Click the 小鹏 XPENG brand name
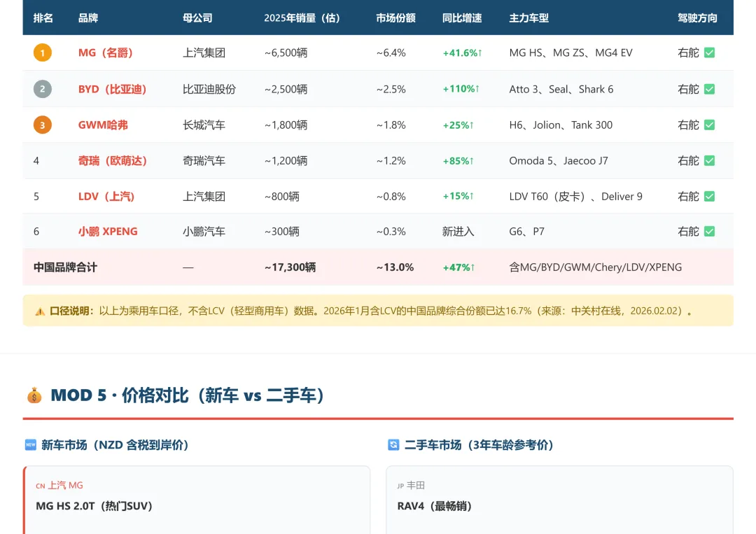The height and width of the screenshot is (534, 756). pyautogui.click(x=108, y=232)
